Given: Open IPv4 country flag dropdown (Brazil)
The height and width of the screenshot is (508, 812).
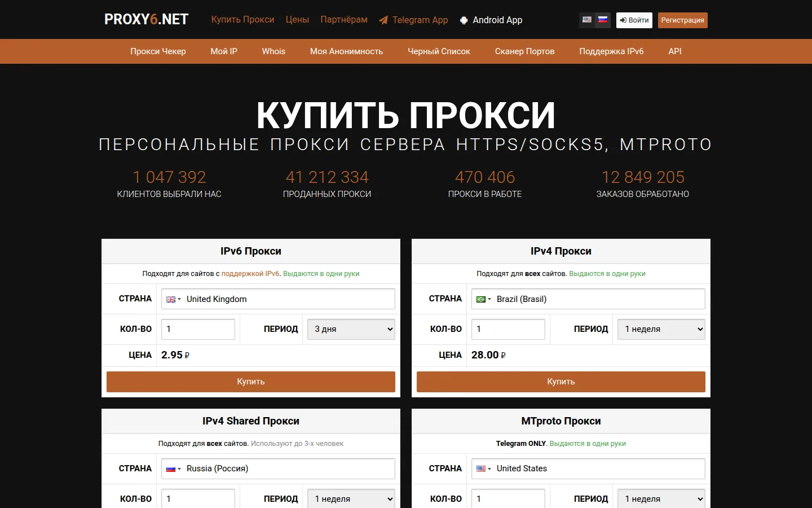Looking at the screenshot, I should tap(483, 299).
